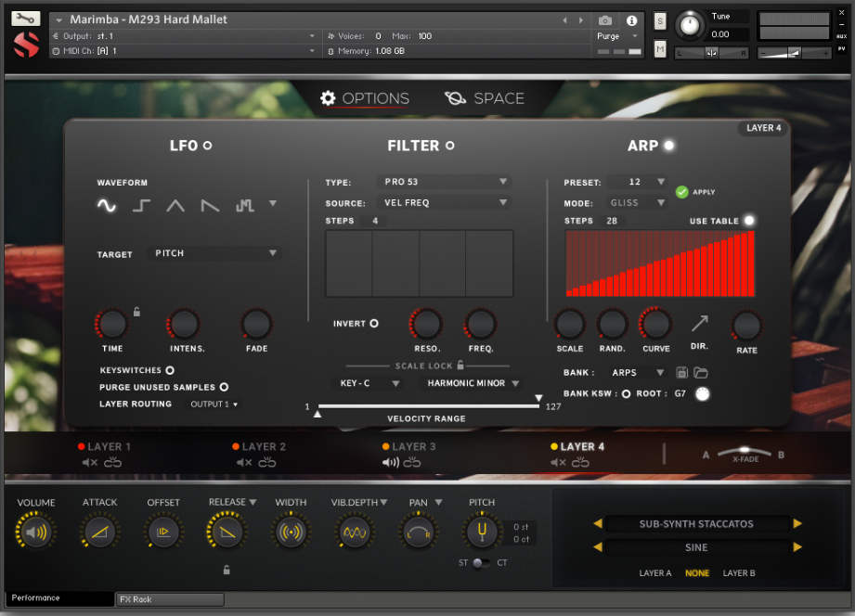Open the ARP bank folder icon

701,373
